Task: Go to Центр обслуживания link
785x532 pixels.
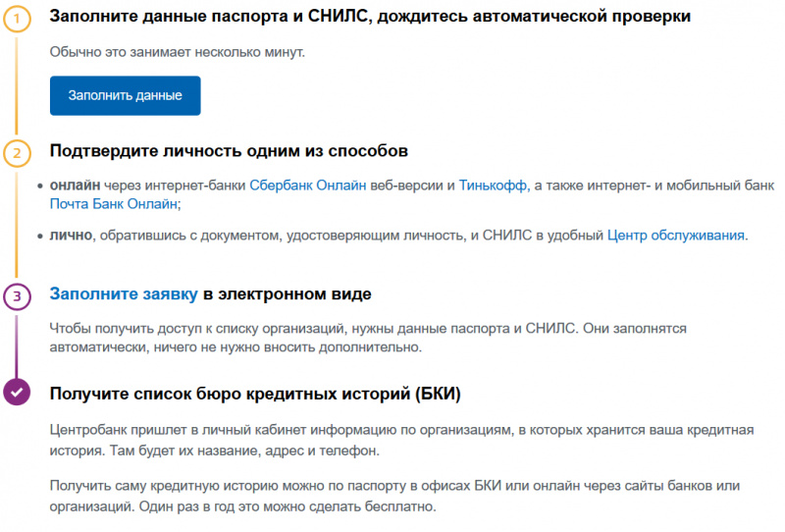Action: [676, 236]
